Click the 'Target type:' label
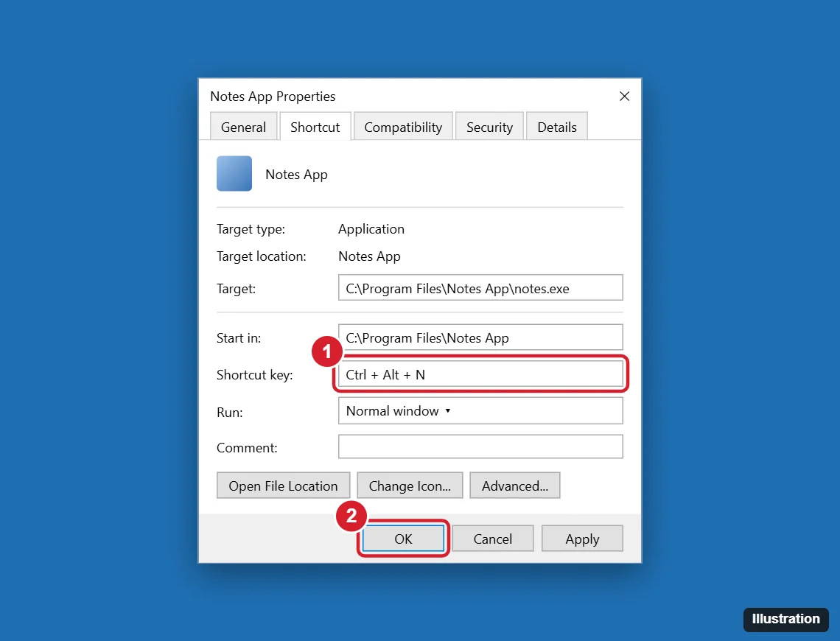Viewport: 840px width, 641px height. [251, 229]
